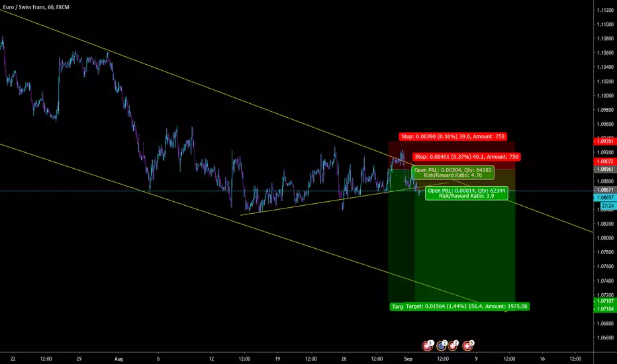The image size is (617, 364).
Task: Click the 27:24 bar countdown timer
Action: coord(608,206)
